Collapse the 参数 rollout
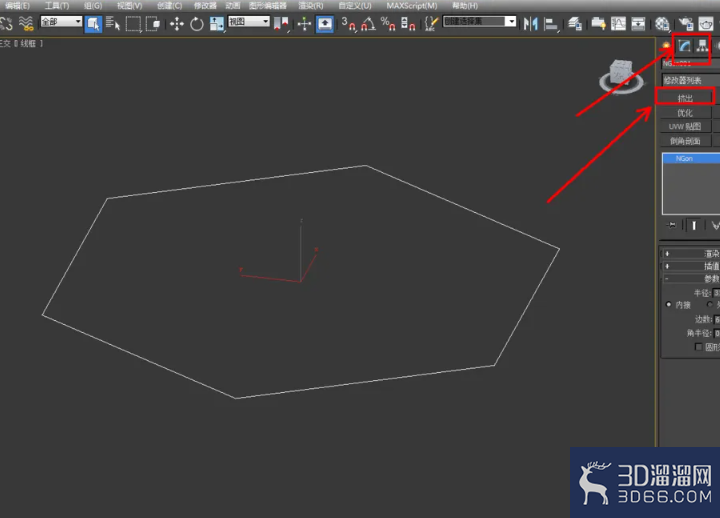This screenshot has width=720, height=518. pos(691,279)
